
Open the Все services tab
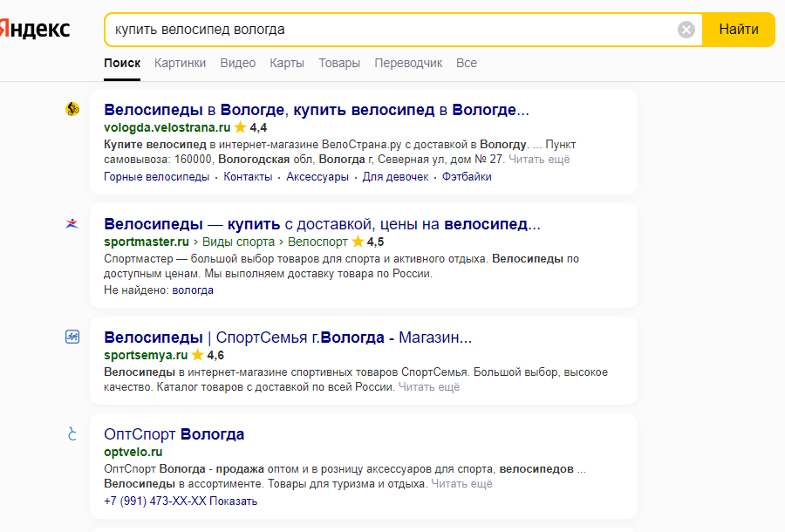click(x=466, y=63)
